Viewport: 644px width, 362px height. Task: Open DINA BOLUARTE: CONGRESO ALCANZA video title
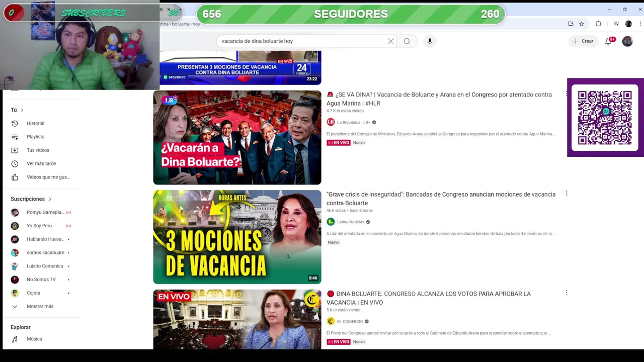coord(429,298)
